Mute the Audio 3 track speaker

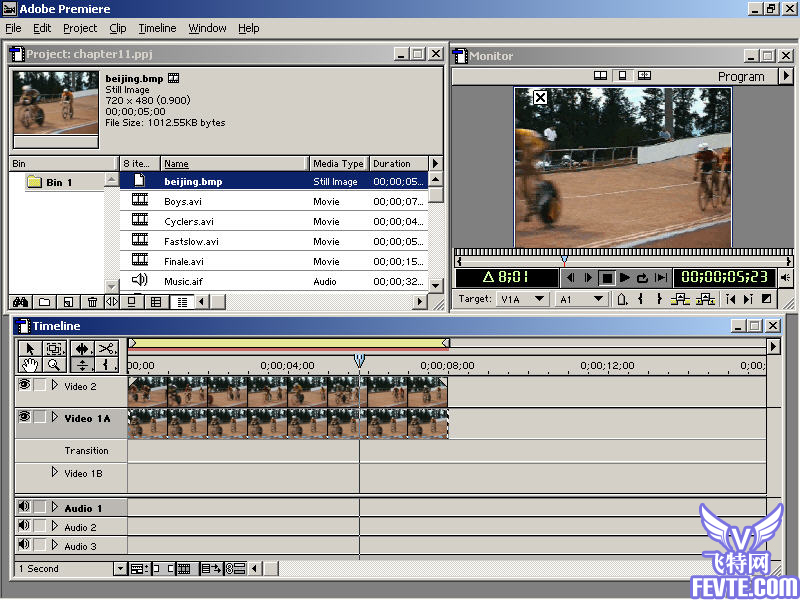click(x=24, y=544)
